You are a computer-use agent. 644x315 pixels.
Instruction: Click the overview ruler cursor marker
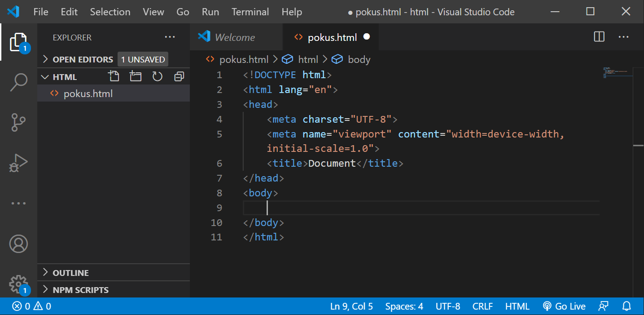point(638,146)
